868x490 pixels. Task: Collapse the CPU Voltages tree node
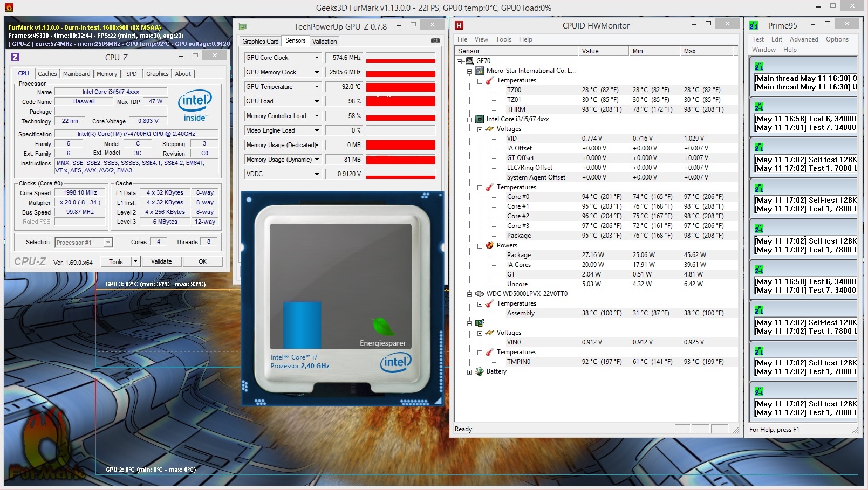[x=480, y=129]
